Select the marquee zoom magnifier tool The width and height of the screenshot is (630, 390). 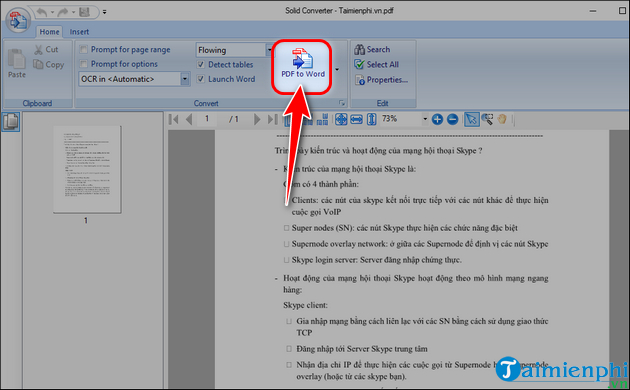click(x=487, y=119)
